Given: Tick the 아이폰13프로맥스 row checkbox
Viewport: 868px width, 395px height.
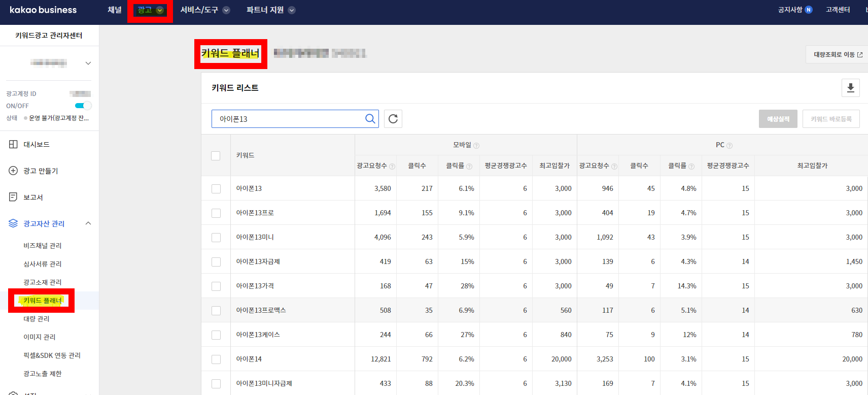Looking at the screenshot, I should (x=216, y=311).
